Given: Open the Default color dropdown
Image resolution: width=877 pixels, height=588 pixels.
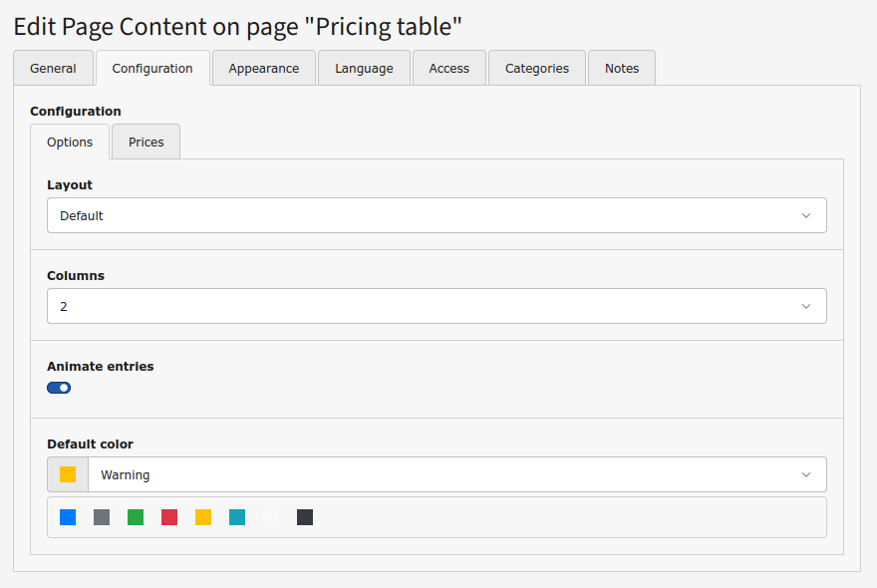Looking at the screenshot, I should [456, 474].
